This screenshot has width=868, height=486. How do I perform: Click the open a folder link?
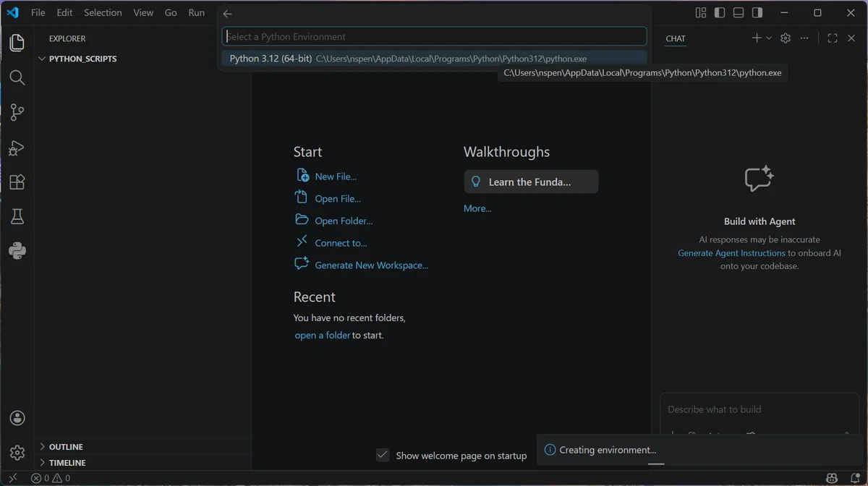[x=323, y=336]
